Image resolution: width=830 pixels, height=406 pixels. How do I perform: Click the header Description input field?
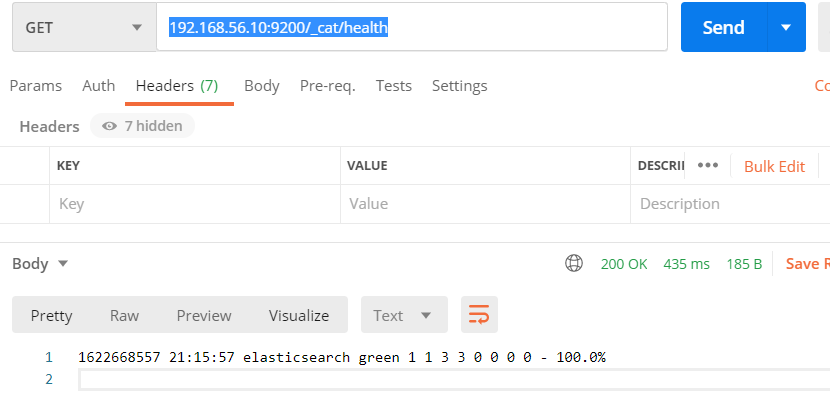click(x=730, y=204)
